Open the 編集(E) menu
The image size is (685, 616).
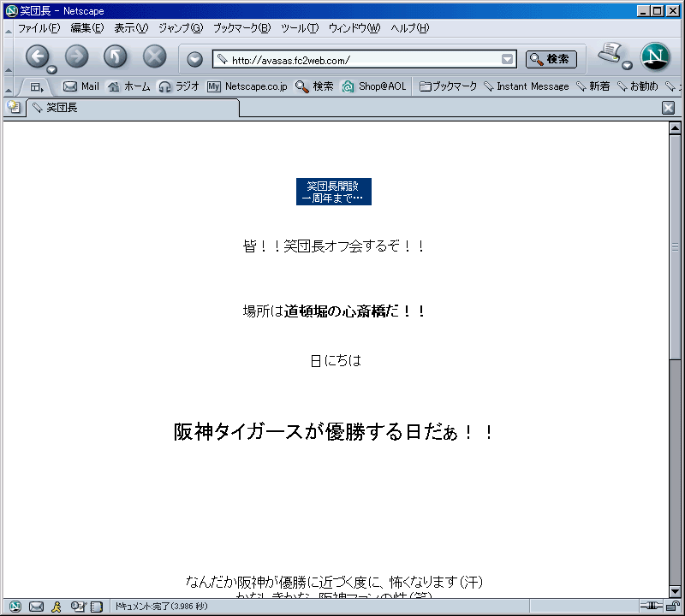pos(87,28)
